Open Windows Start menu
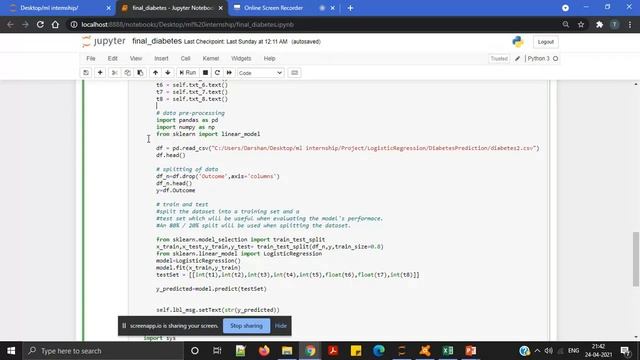The image size is (640, 360). pos(11,351)
